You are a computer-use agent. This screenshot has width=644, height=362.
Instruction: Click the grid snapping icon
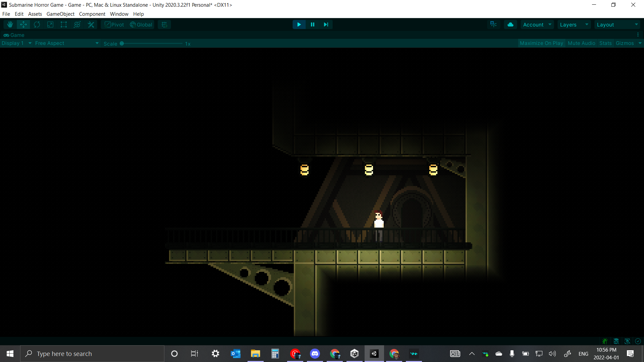(x=164, y=24)
